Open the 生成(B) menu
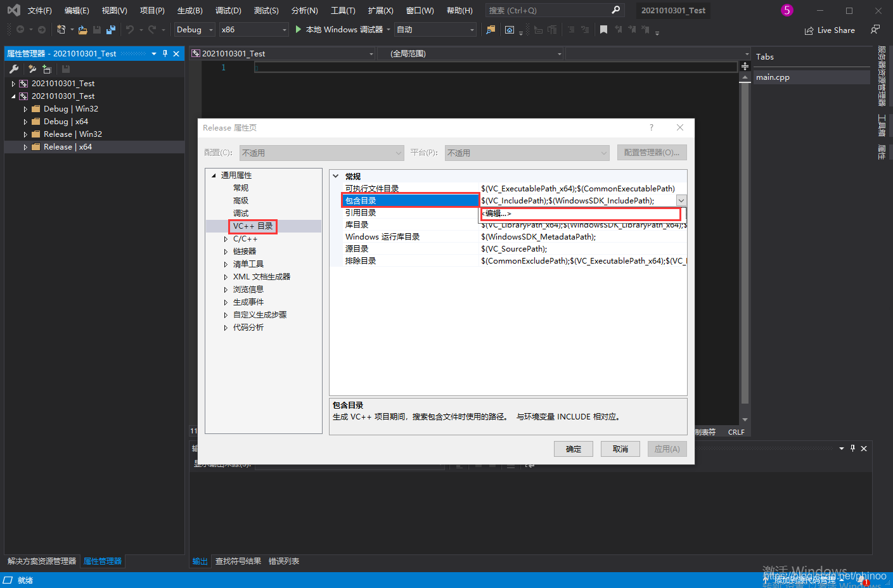 (190, 10)
